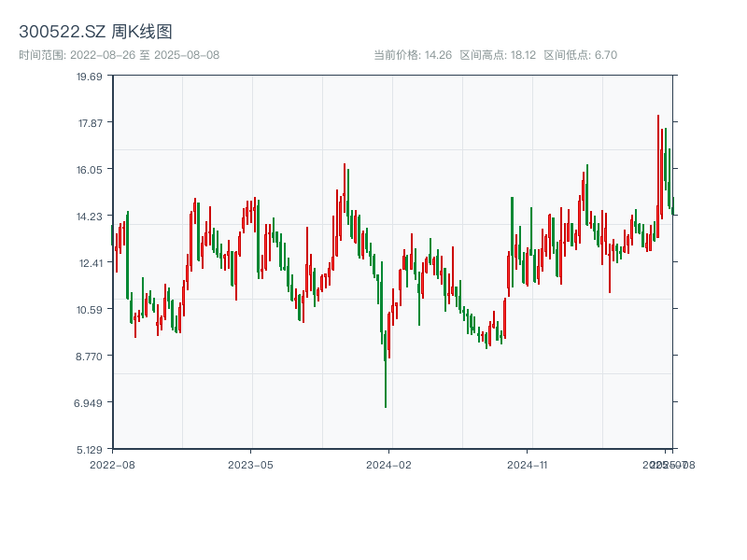Click the 区间低点 6.70 label
Viewport: 747px width, 560px height.
pyautogui.click(x=580, y=55)
